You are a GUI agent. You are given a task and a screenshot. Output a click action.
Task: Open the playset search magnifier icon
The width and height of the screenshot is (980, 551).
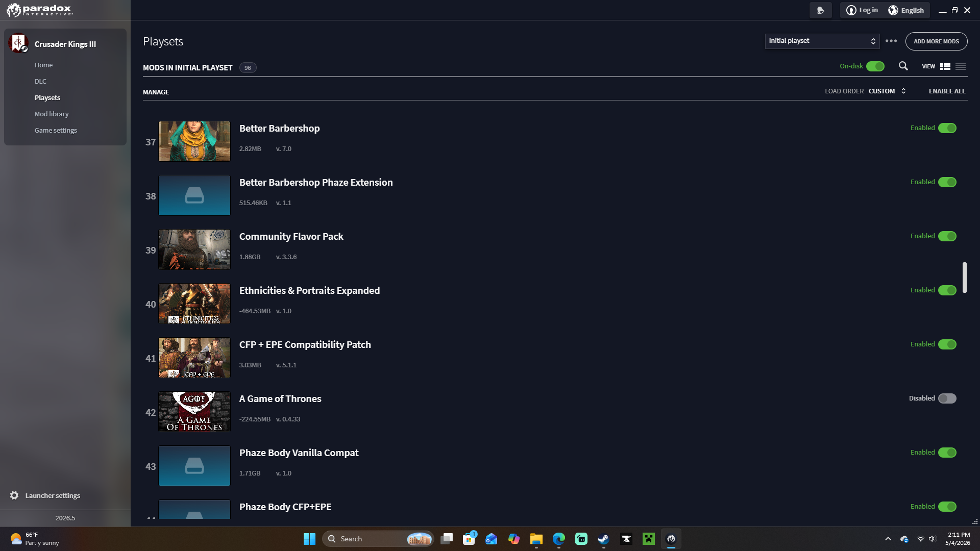coord(903,66)
